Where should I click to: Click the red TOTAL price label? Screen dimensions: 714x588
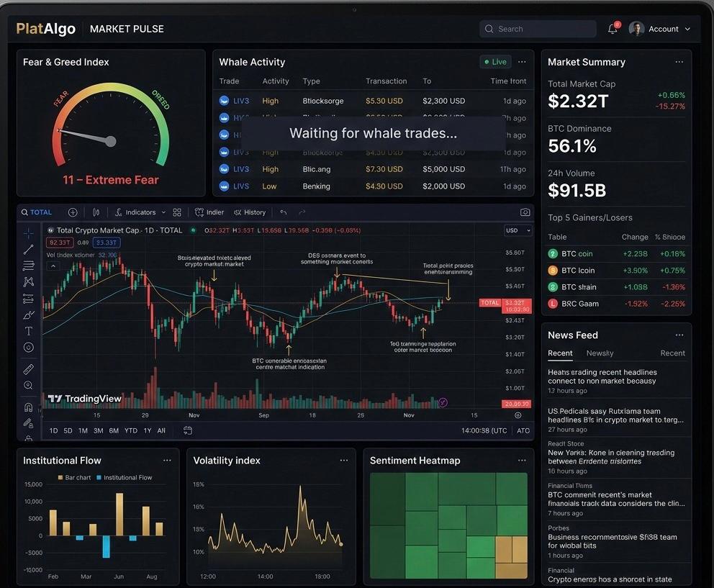point(490,302)
